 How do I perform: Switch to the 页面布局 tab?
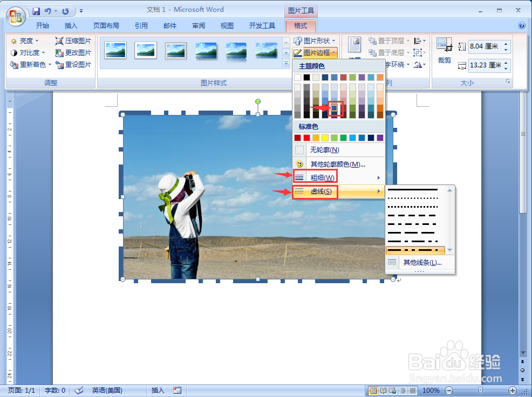click(106, 25)
